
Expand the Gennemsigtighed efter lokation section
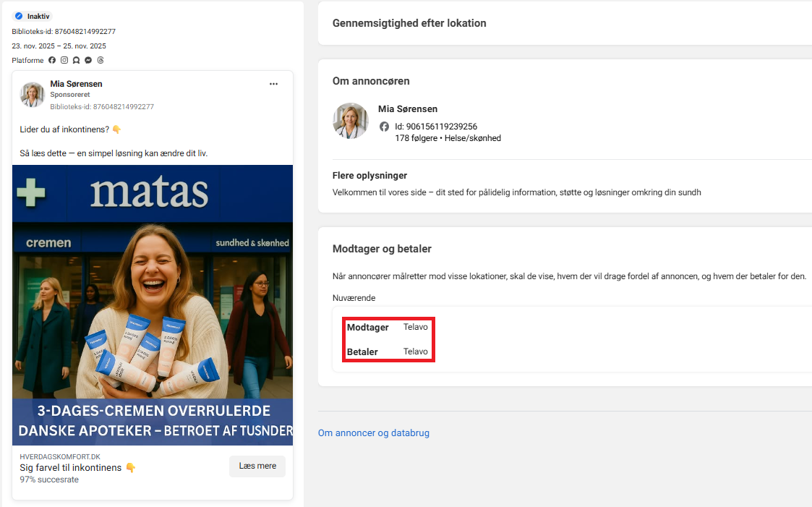409,23
